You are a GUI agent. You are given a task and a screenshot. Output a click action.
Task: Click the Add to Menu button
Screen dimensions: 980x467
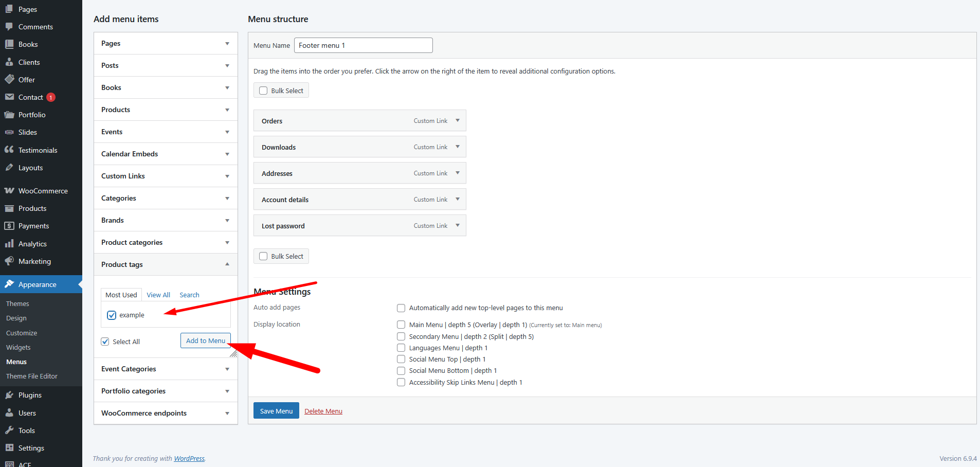point(205,340)
